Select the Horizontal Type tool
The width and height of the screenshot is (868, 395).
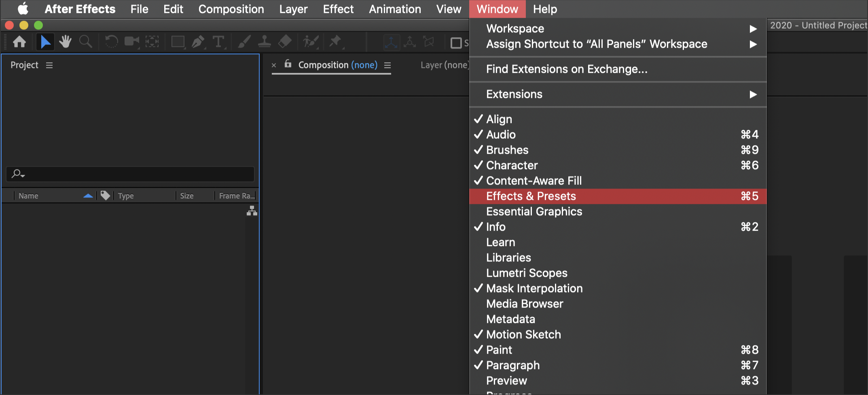pos(218,42)
